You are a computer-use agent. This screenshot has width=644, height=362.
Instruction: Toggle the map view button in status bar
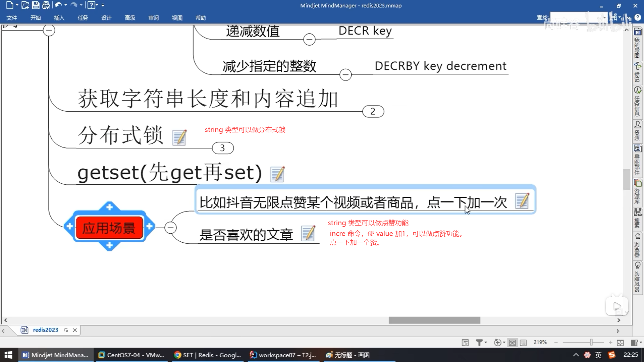(512, 342)
